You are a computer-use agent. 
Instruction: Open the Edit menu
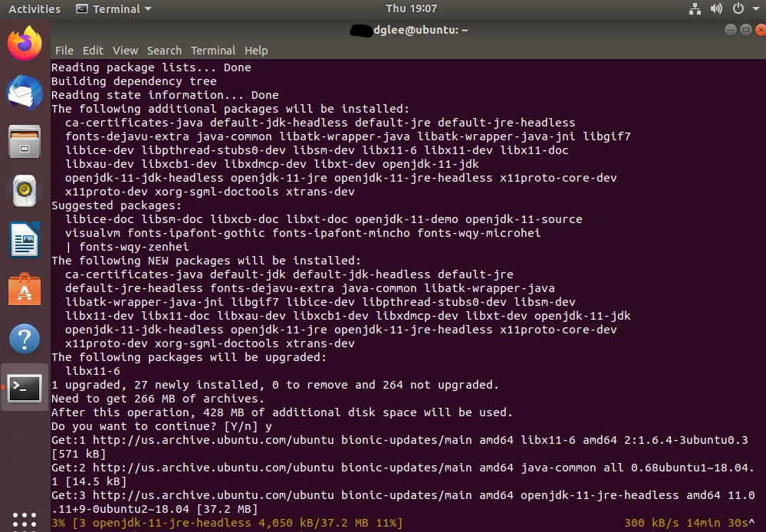93,51
